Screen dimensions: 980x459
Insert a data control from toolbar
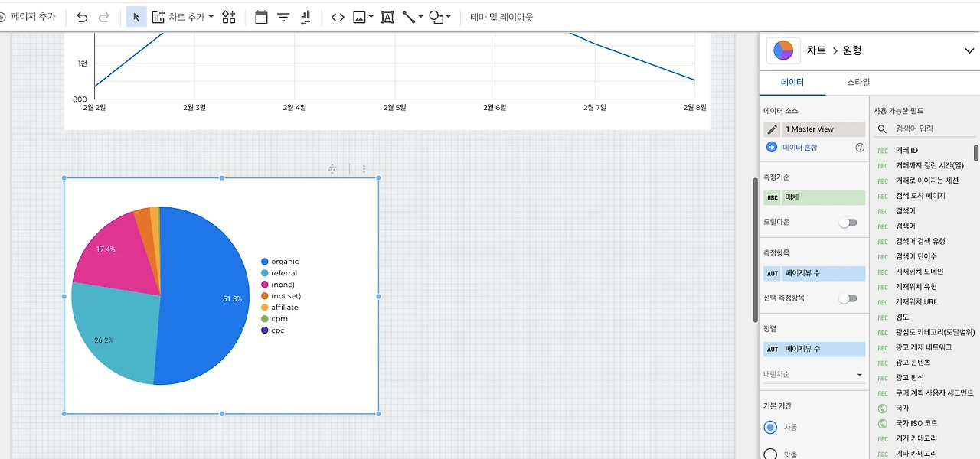coord(305,17)
